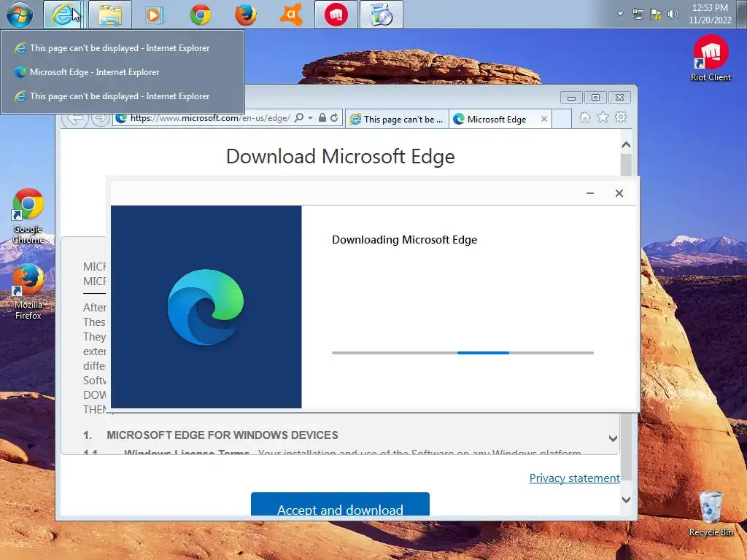The height and width of the screenshot is (560, 747).
Task: Click page scrollbar down arrow
Action: tap(626, 499)
